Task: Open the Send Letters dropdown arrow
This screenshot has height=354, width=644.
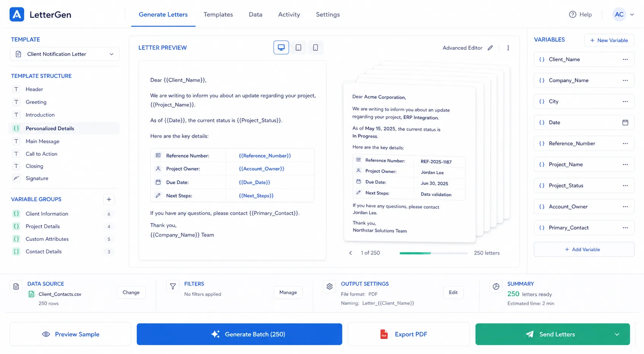Action: 617,335
